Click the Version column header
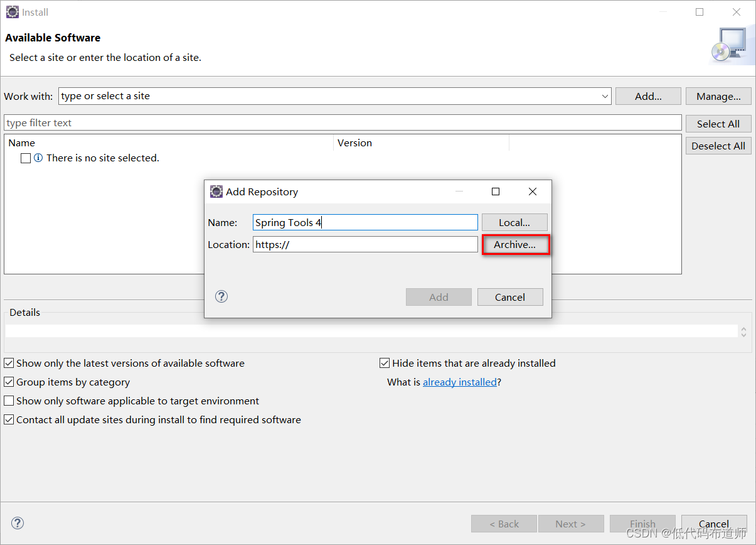The width and height of the screenshot is (756, 545). (421, 143)
